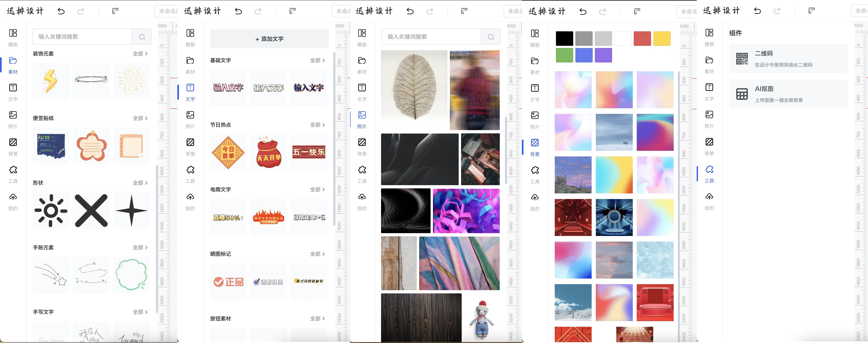The image size is (868, 343).
Task: Apply the red podium stage background
Action: [655, 302]
